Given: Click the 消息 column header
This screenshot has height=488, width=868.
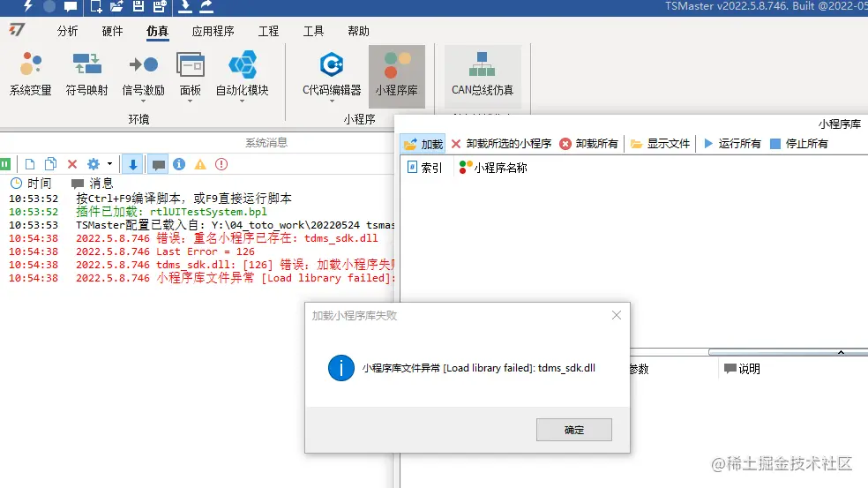Looking at the screenshot, I should pos(93,184).
